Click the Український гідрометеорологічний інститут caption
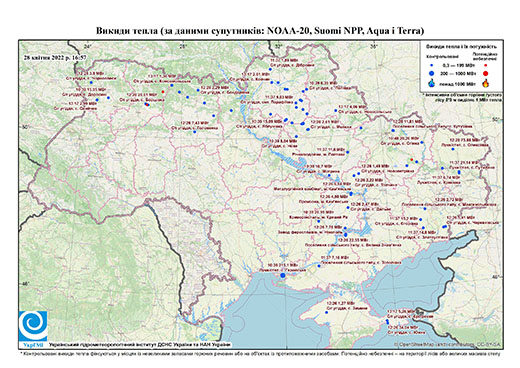Screen dimensions: 520x368 pos(139,344)
